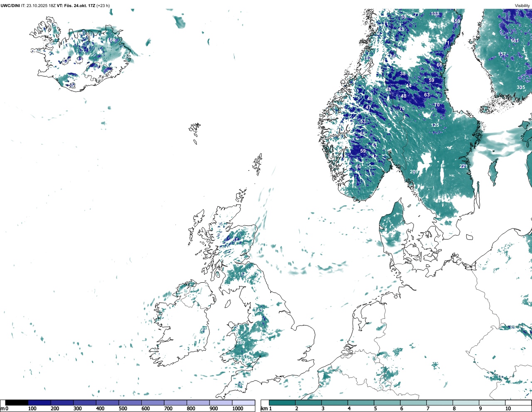This screenshot has height=412, width=532.
Task: Click the 100–200 m dark blue swatch
Action: click(x=39, y=402)
